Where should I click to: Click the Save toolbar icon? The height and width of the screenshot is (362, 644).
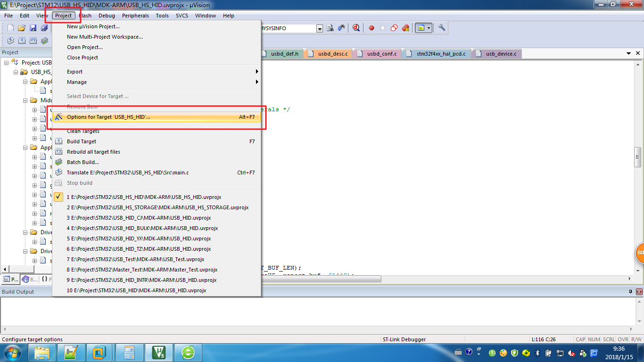pyautogui.click(x=33, y=28)
